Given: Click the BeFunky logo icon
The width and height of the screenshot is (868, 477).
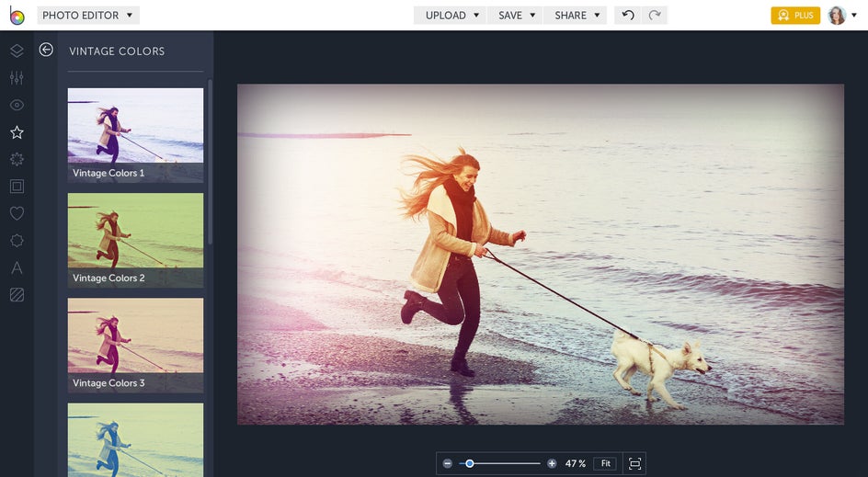Looking at the screenshot, I should coord(17,16).
